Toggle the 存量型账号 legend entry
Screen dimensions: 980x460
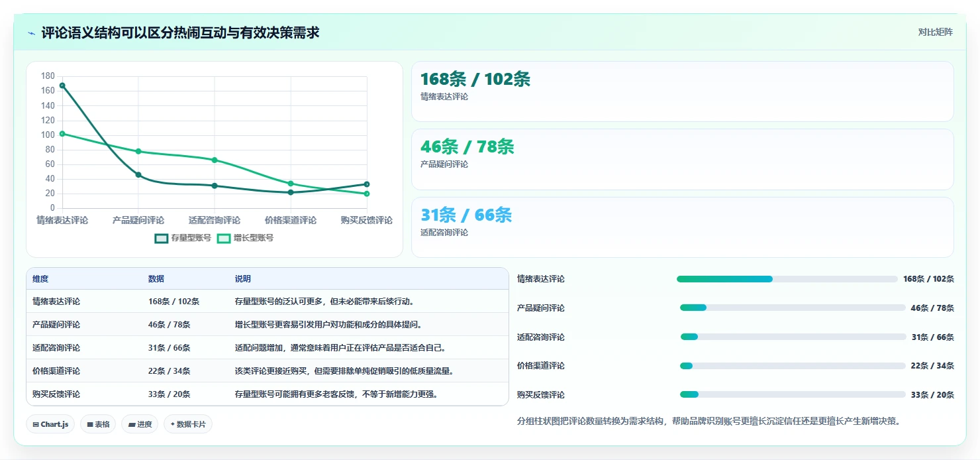pyautogui.click(x=183, y=238)
